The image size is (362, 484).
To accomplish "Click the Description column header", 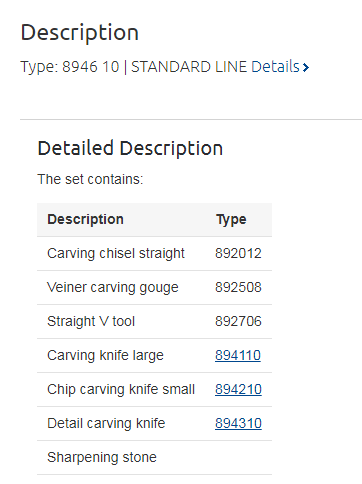I will [85, 219].
